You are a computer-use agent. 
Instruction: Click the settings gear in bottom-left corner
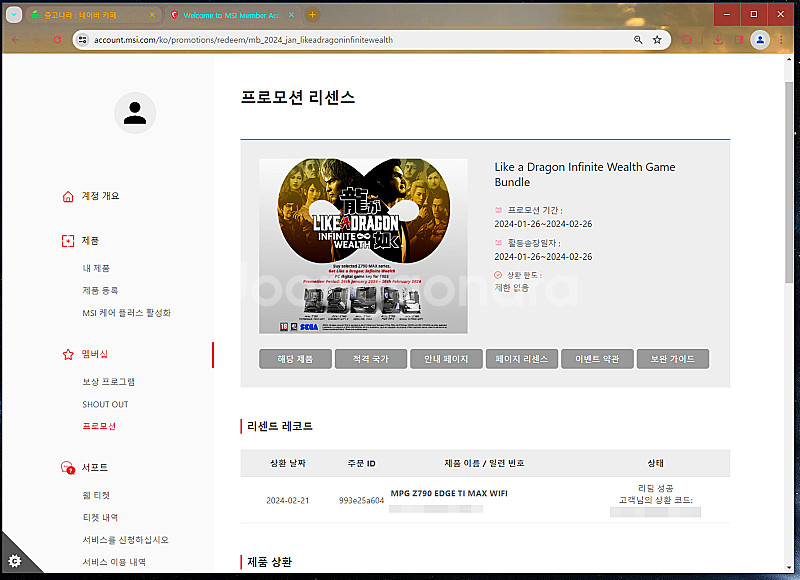point(15,561)
